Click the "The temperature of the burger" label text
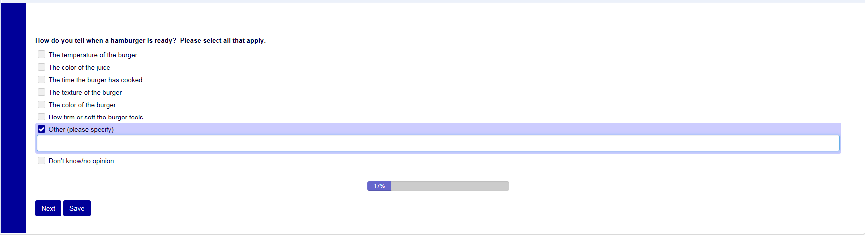 pos(93,55)
